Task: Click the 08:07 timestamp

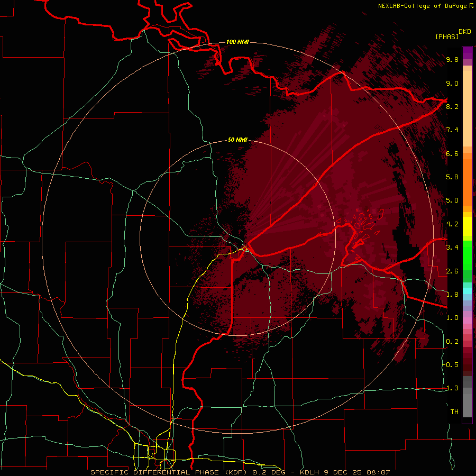Action: pos(378,472)
